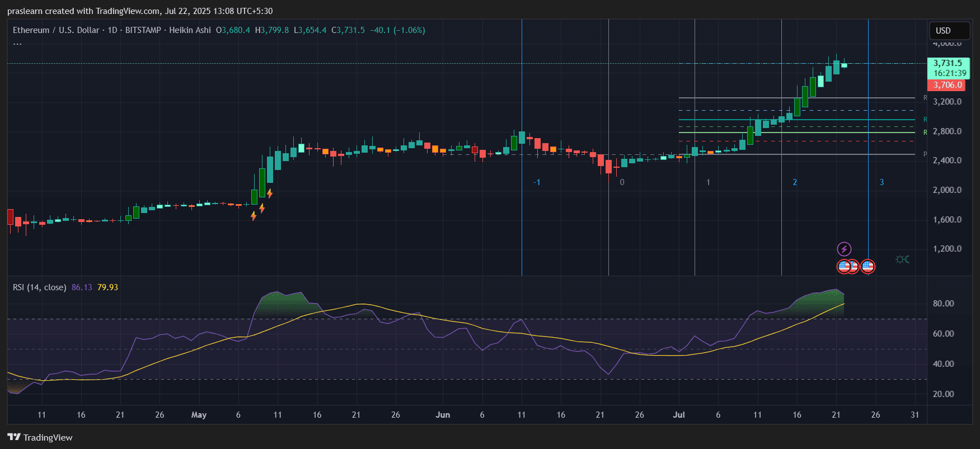The image size is (980, 449).
Task: Open the USD currency dropdown
Action: click(949, 31)
